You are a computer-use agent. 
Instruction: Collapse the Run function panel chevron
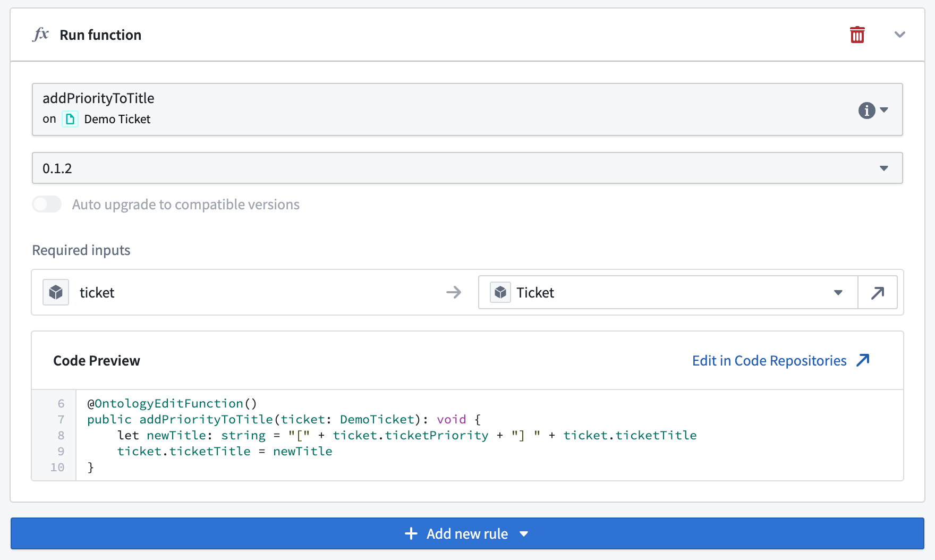[899, 35]
